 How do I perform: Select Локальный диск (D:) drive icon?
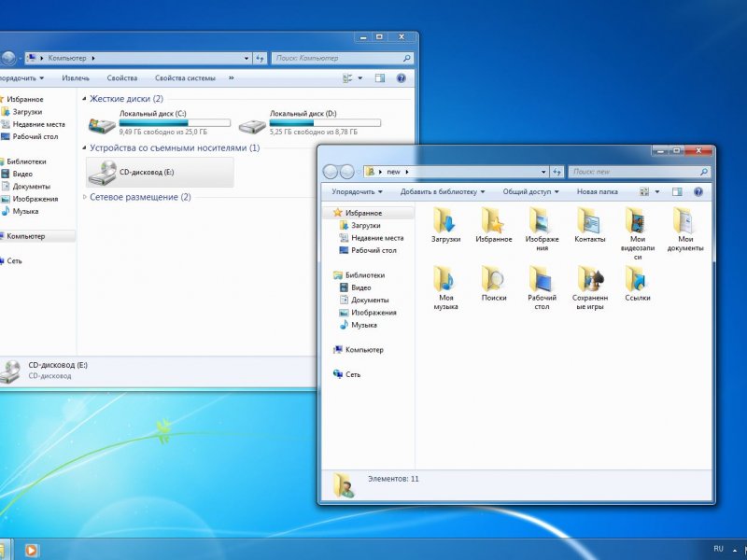[252, 126]
